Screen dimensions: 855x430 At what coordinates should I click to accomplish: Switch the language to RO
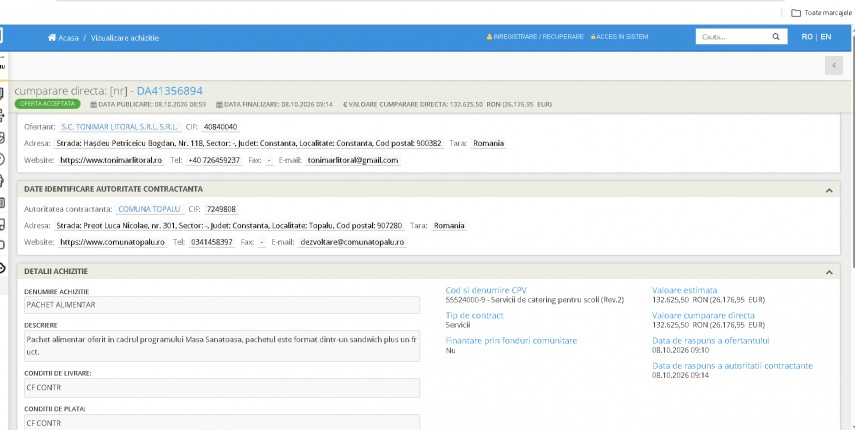(807, 37)
